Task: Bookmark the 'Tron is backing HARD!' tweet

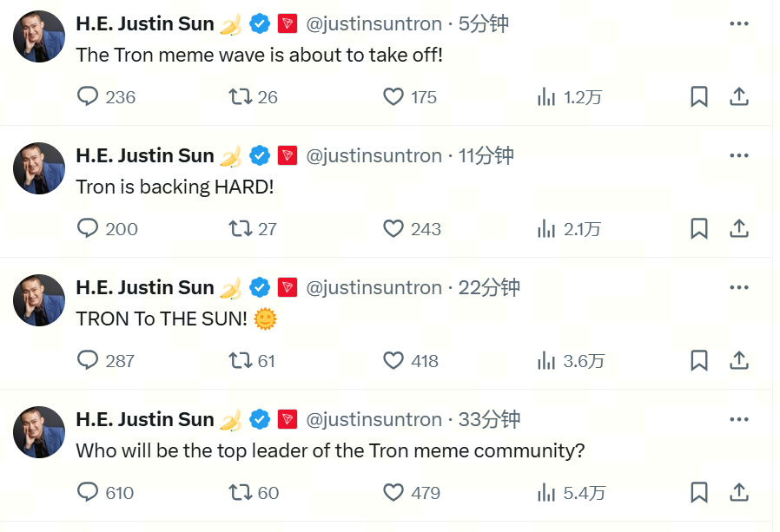Action: [699, 229]
